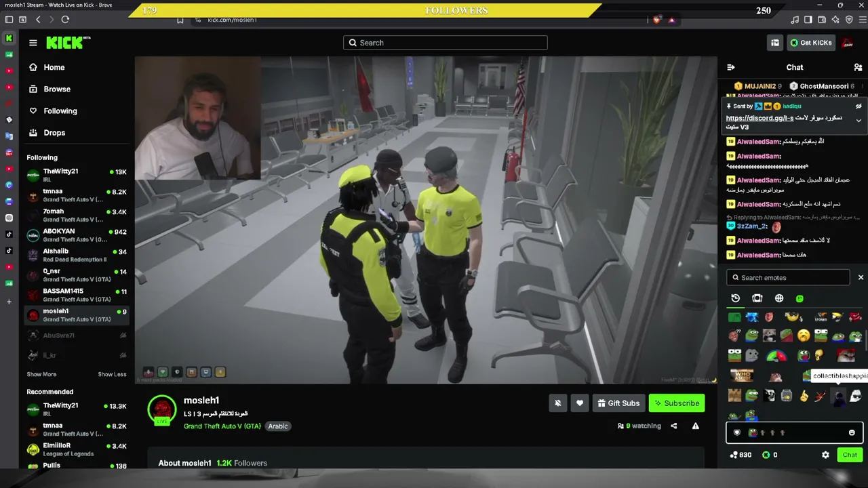This screenshot has height=488, width=868.
Task: Open Grand Theft Auto V category link
Action: pyautogui.click(x=222, y=426)
